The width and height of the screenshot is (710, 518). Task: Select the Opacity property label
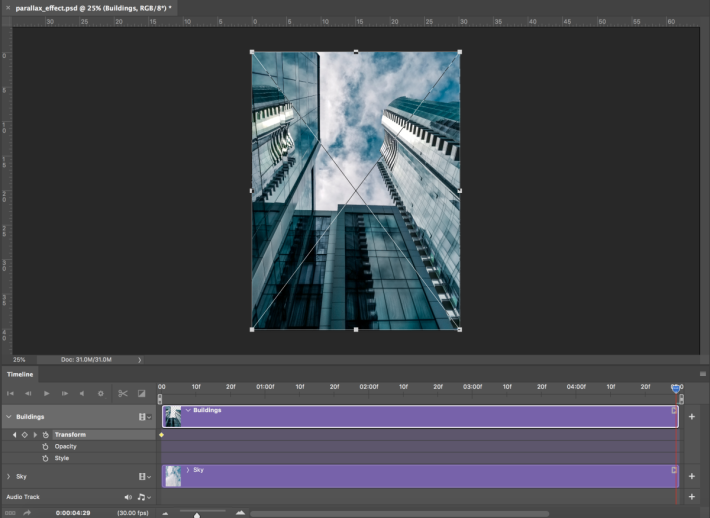point(66,446)
